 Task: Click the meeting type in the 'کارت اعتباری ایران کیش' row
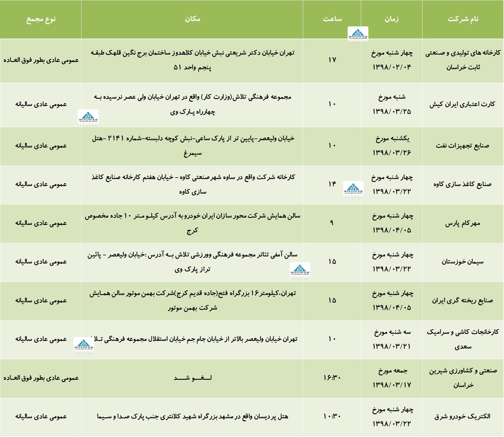tap(41, 105)
